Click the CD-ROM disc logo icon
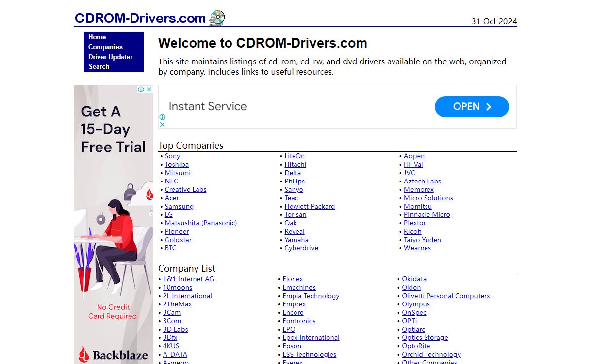Image resolution: width=591 pixels, height=364 pixels. point(217,18)
